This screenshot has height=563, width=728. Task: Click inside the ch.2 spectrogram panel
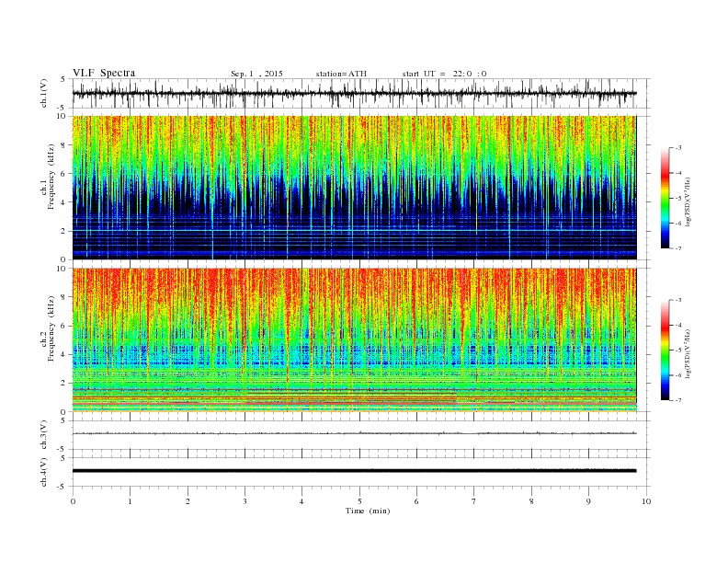(354, 340)
